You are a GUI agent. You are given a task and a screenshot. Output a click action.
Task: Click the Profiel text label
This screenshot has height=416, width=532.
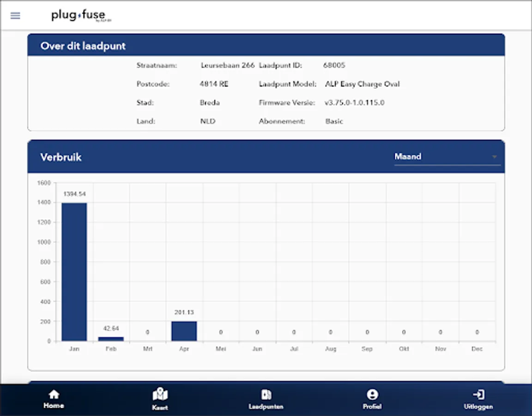point(372,406)
